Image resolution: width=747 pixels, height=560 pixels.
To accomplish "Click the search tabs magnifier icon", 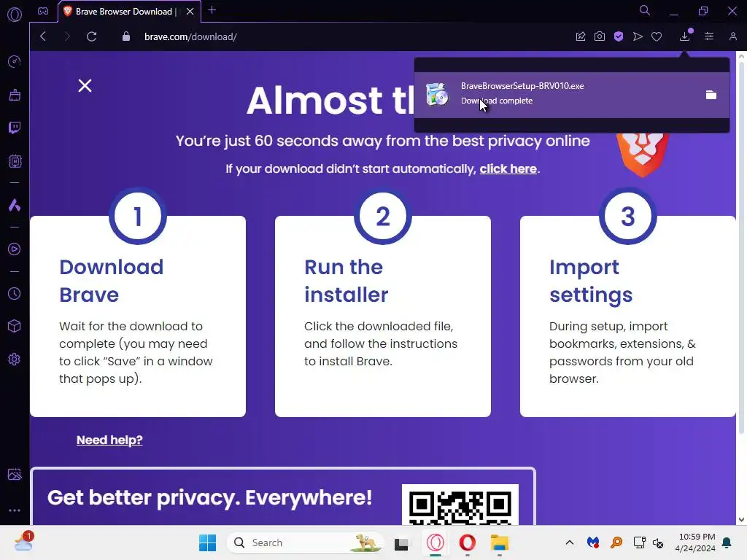I will click(x=645, y=10).
